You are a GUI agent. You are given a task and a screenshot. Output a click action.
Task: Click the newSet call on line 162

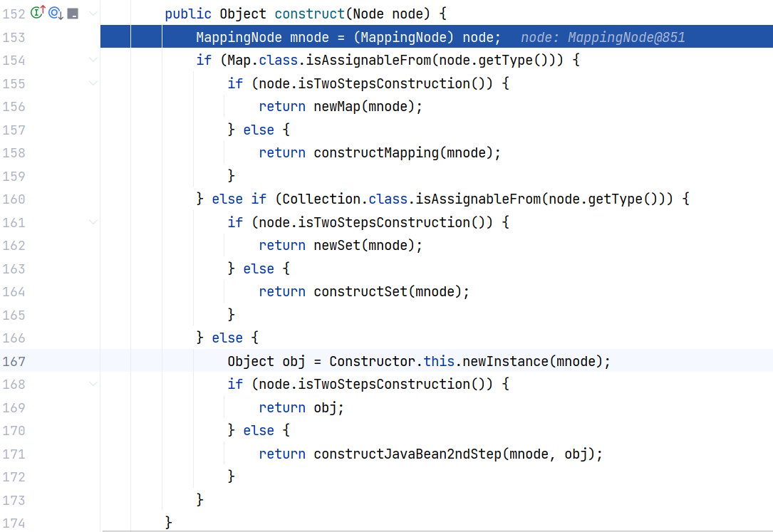(337, 245)
